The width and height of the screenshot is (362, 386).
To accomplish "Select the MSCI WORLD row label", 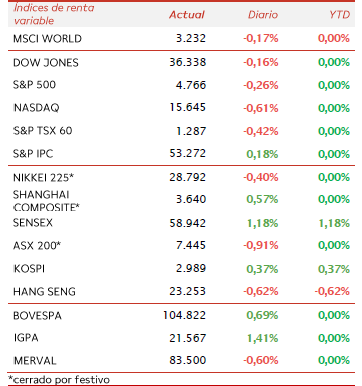I will (x=47, y=39).
